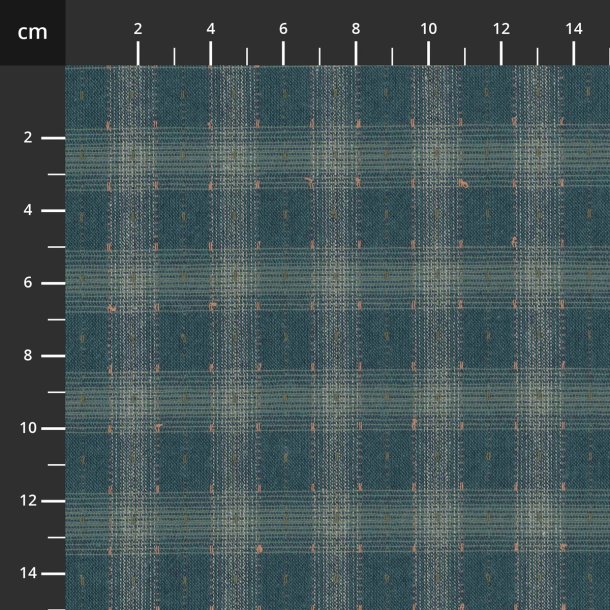Click the cm unit label in the corner
The width and height of the screenshot is (610, 610).
point(32,32)
